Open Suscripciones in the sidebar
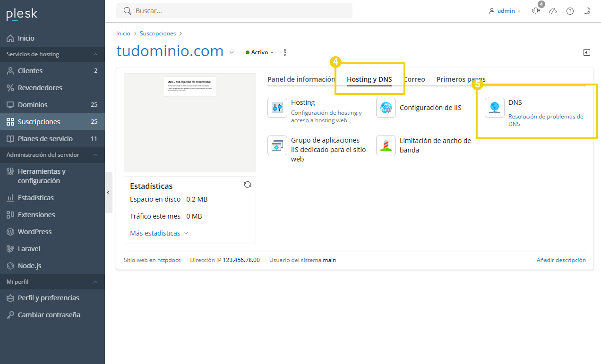Screen dimensions: 601x364 click(x=52, y=122)
